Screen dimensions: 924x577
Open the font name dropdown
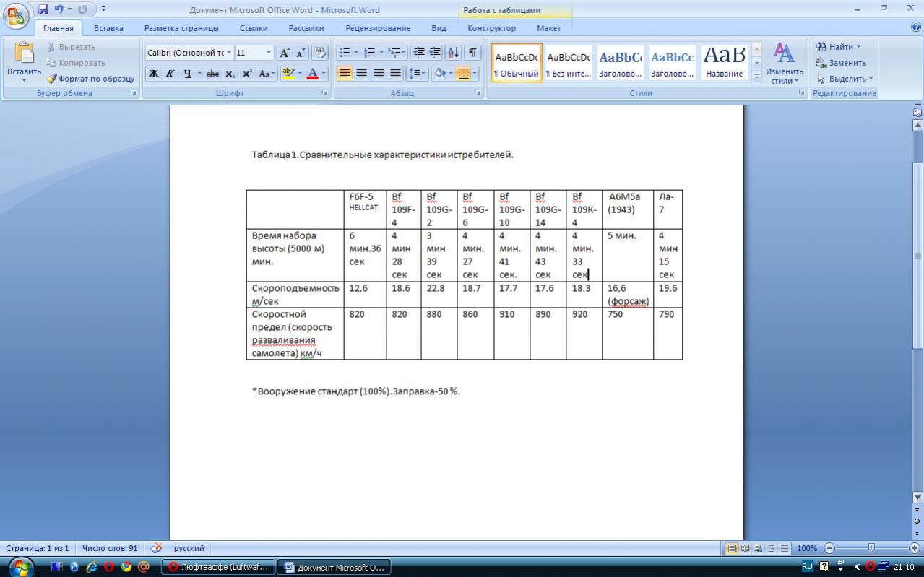pyautogui.click(x=230, y=53)
